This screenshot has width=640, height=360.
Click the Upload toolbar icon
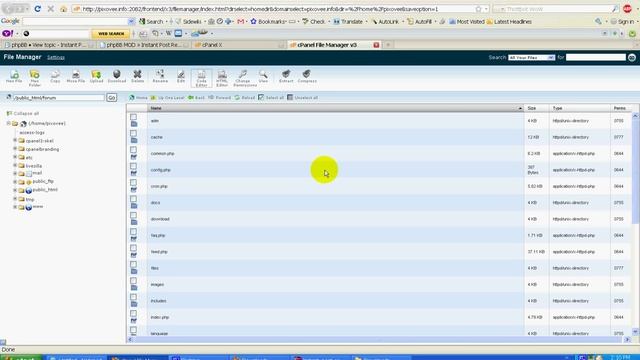point(96,76)
